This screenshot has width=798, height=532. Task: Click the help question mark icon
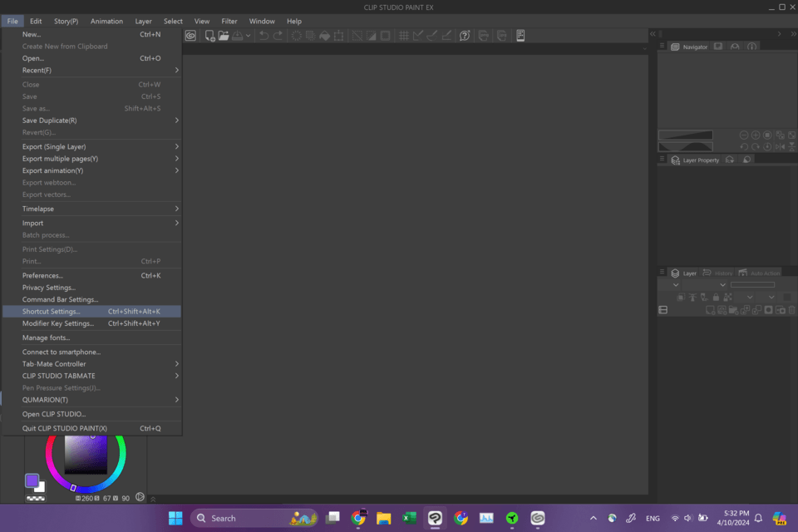pyautogui.click(x=465, y=36)
